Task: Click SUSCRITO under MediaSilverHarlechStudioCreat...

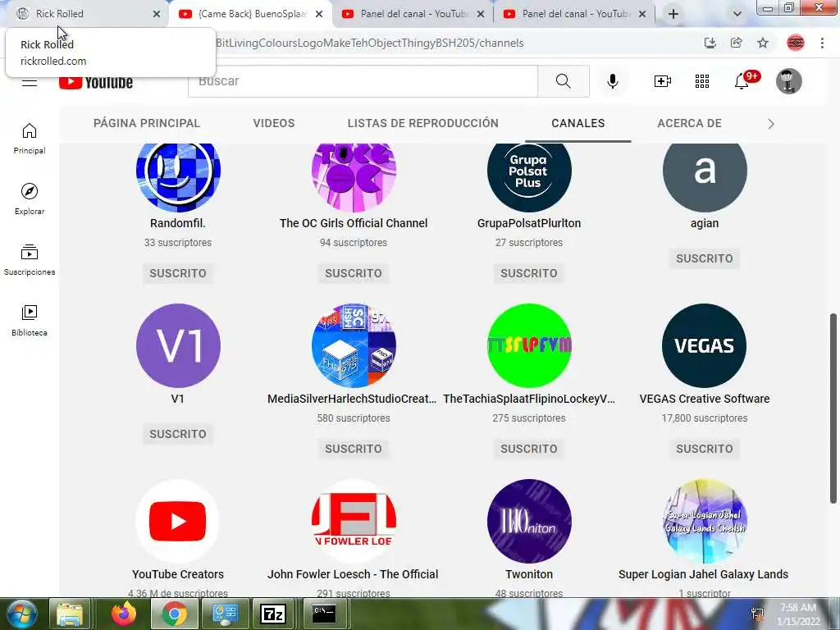Action: click(x=354, y=449)
